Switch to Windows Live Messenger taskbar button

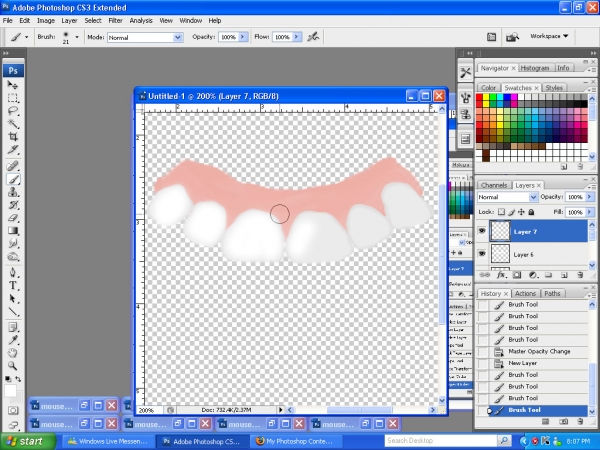tap(108, 441)
